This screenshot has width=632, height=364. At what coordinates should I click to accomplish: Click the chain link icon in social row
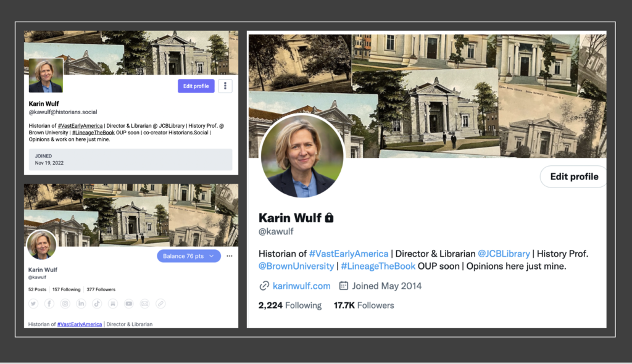[x=160, y=304]
